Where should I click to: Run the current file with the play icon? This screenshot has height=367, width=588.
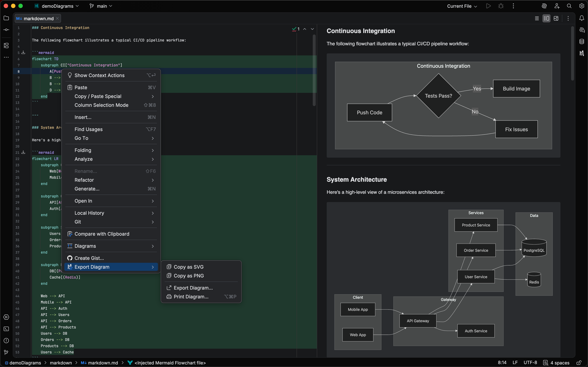[488, 6]
